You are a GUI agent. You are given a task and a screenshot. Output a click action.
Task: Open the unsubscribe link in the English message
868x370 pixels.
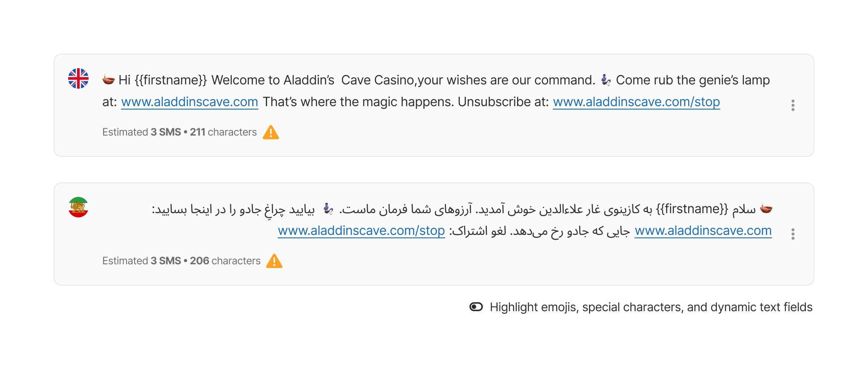636,102
